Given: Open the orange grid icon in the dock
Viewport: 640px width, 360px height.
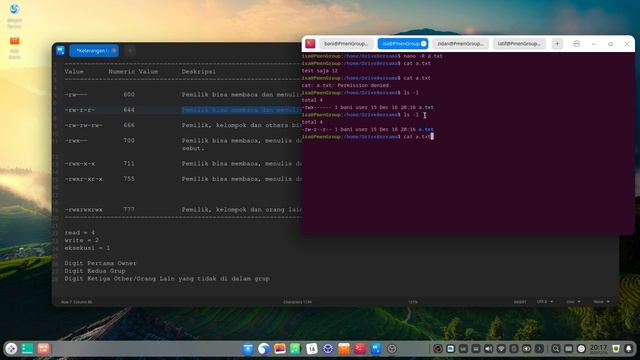Looking at the screenshot, I should [43, 349].
